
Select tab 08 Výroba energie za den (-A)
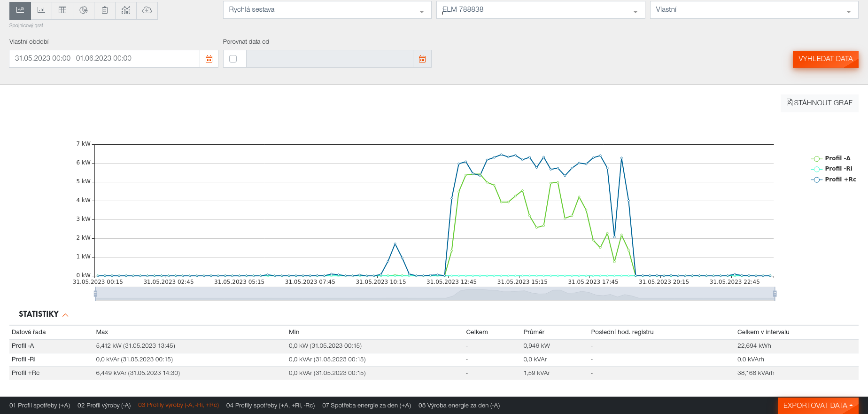click(459, 406)
